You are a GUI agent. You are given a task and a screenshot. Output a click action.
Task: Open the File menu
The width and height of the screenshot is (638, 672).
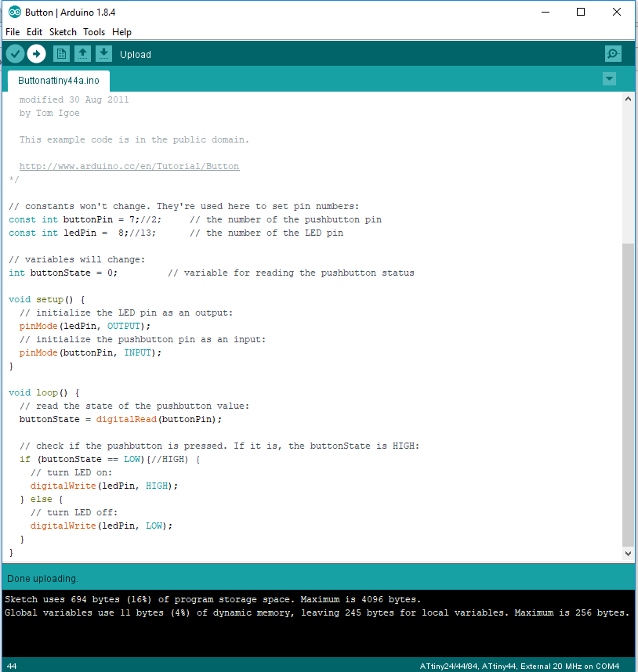13,32
